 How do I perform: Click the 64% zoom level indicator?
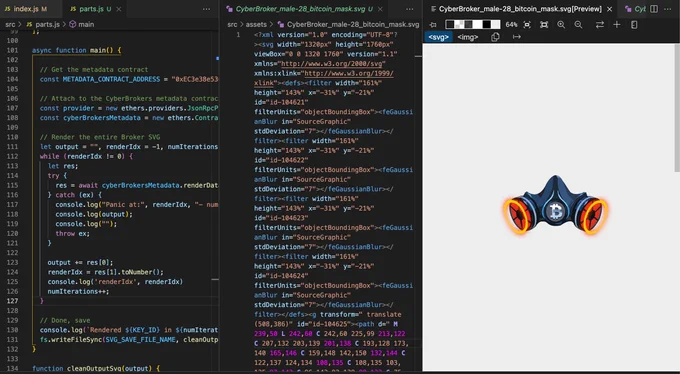coord(511,25)
